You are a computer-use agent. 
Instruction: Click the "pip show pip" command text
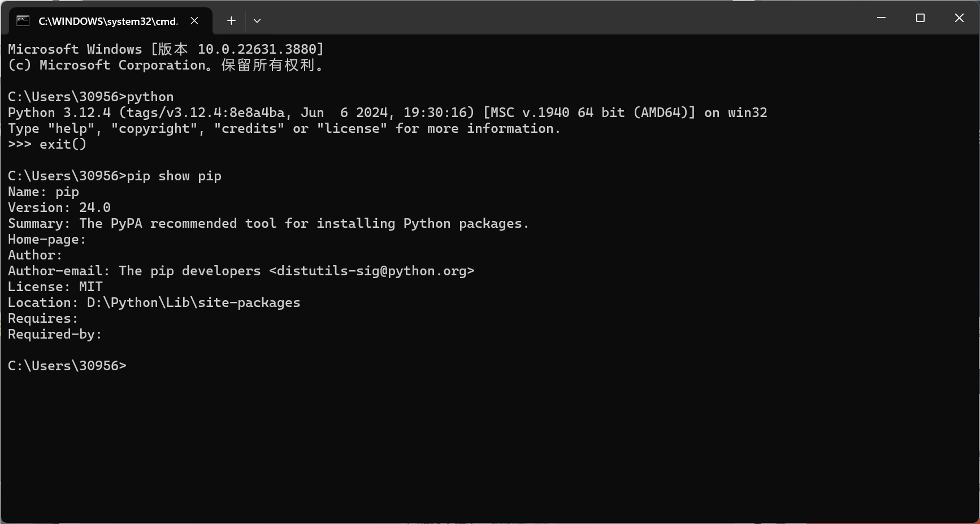point(174,176)
